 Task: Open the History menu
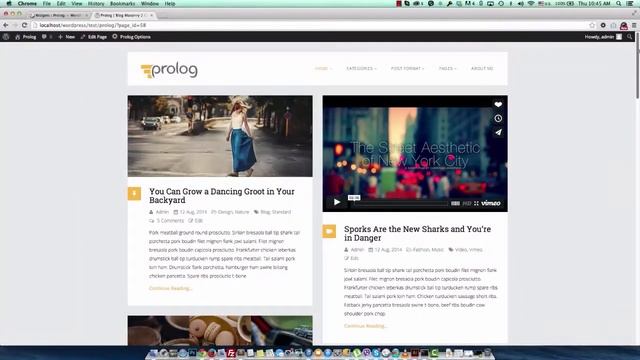pyautogui.click(x=96, y=3)
